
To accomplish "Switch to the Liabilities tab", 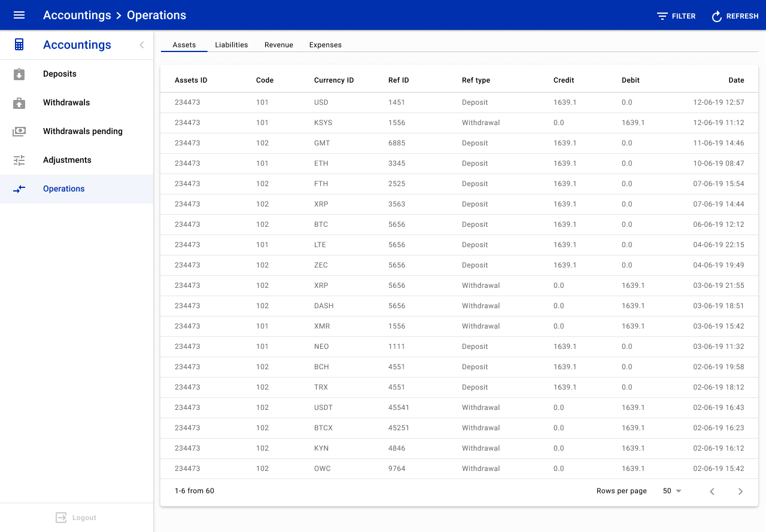I will click(232, 45).
